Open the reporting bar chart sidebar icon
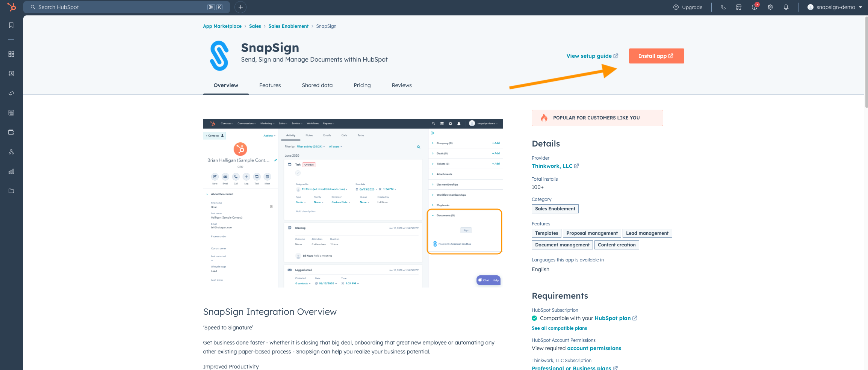 11,171
